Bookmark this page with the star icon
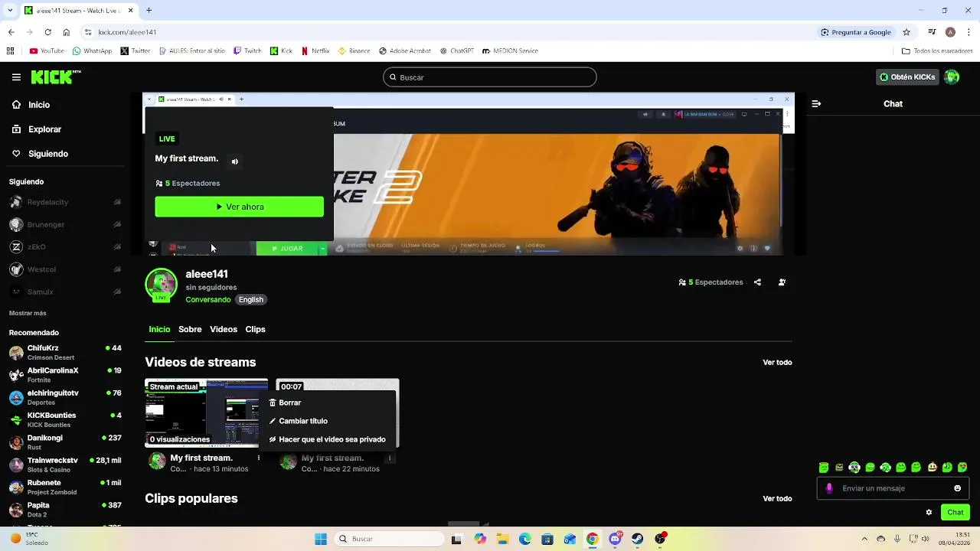The width and height of the screenshot is (980, 551). [906, 32]
